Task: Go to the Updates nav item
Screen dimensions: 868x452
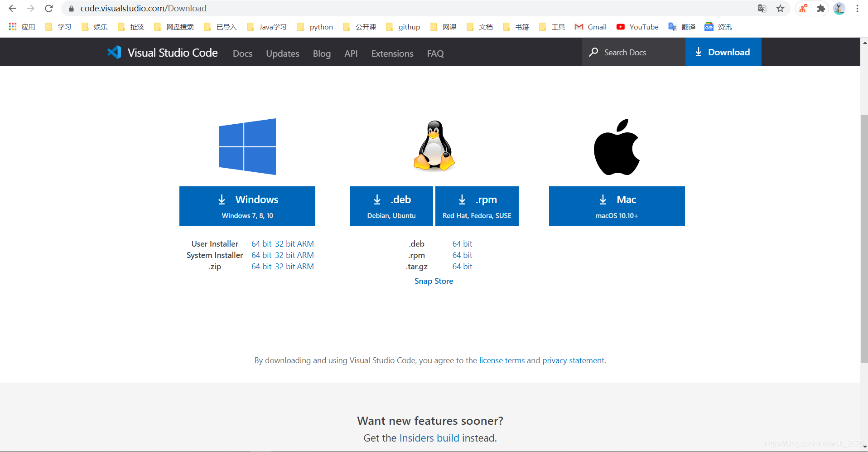Action: point(283,53)
